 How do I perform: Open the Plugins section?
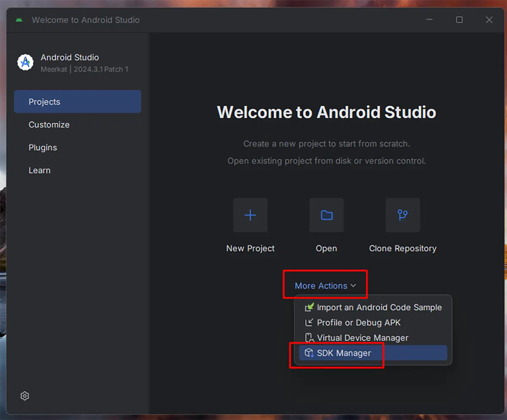tap(43, 147)
